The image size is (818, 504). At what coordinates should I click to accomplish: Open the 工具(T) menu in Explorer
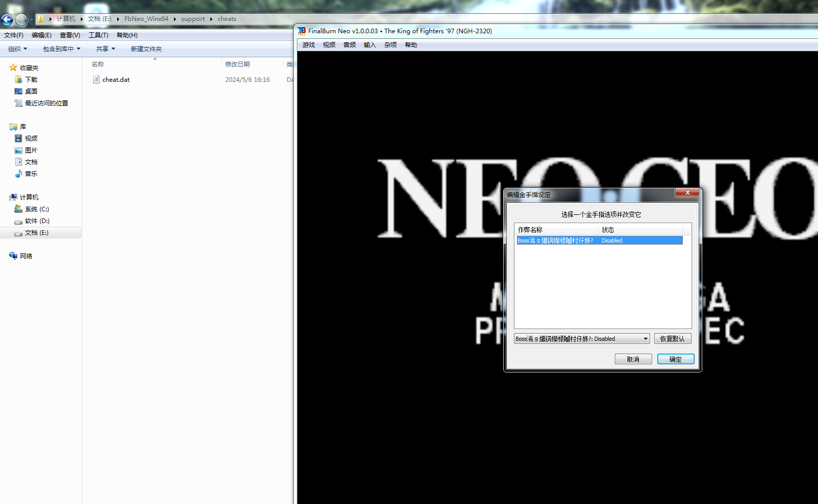[x=98, y=35]
